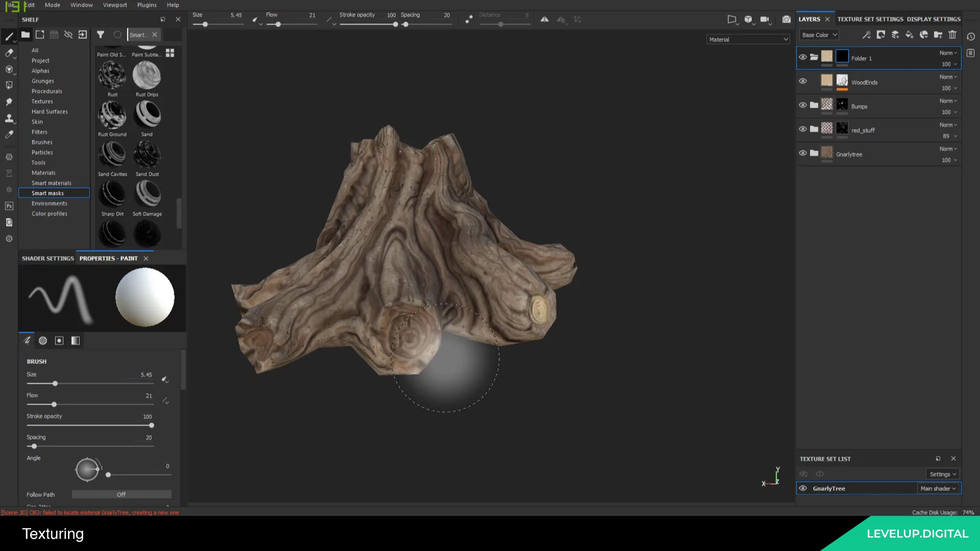The image size is (980, 551).
Task: Select the Polygon Fill tool
Action: (9, 85)
